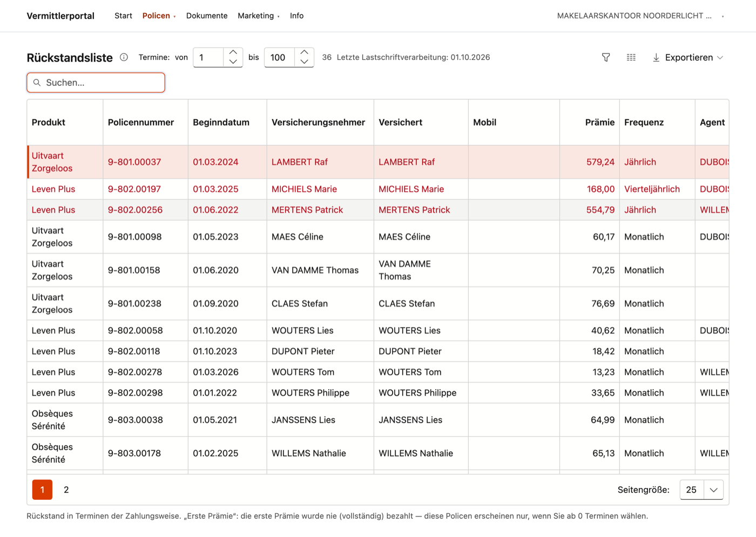Viewport: 756px width, 537px height.
Task: Click the search magnifier icon
Action: click(x=37, y=83)
